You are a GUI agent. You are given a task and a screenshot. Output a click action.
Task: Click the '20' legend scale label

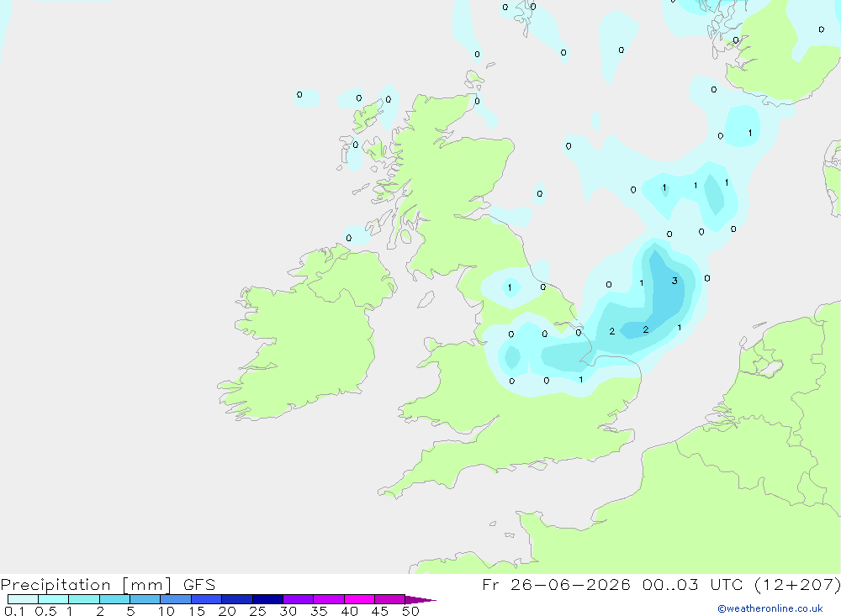[227, 611]
